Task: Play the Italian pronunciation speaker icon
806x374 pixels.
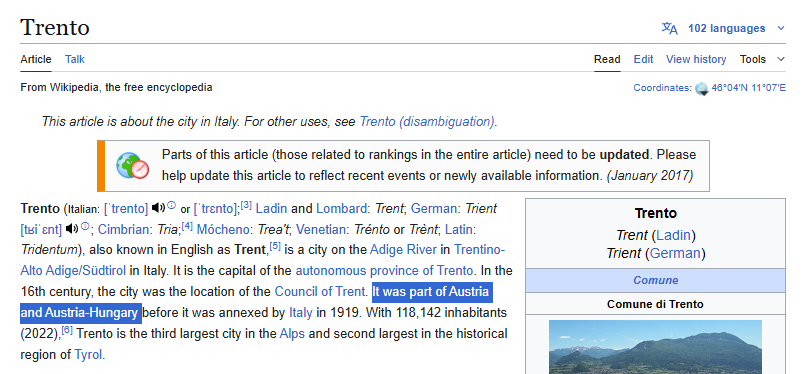Action: click(x=158, y=208)
